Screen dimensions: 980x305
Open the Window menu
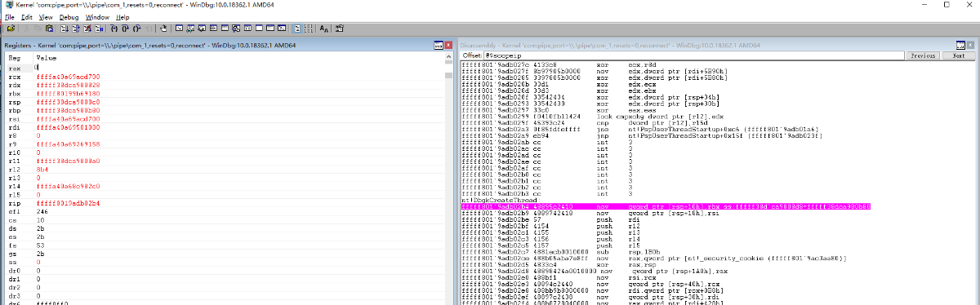(97, 16)
